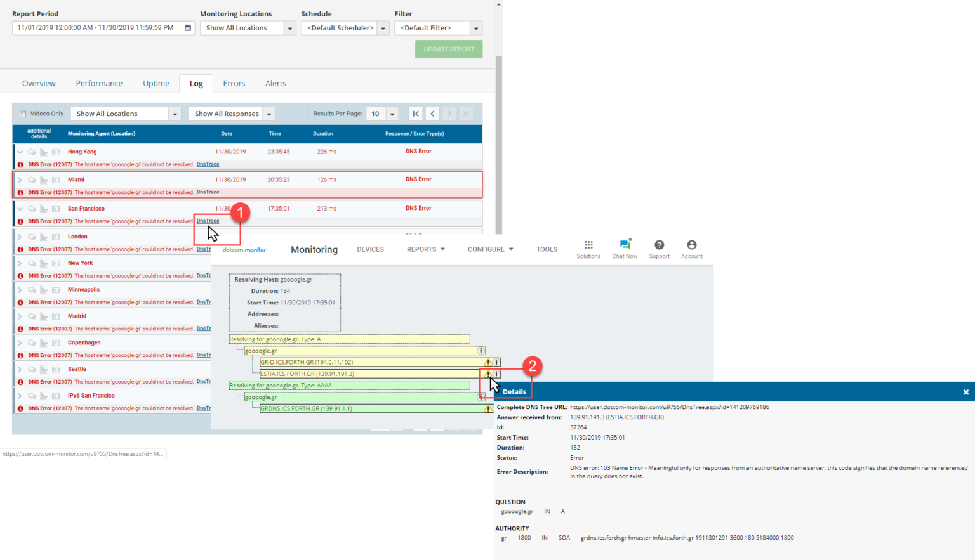Click the red error icon on London row

(x=20, y=249)
